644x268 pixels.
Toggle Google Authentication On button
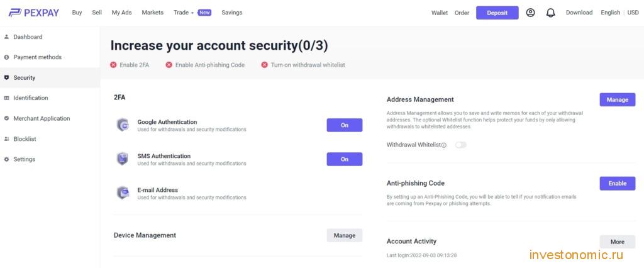tap(345, 125)
